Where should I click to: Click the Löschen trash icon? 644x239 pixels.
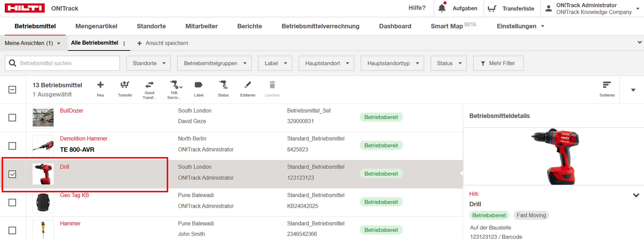point(272,85)
